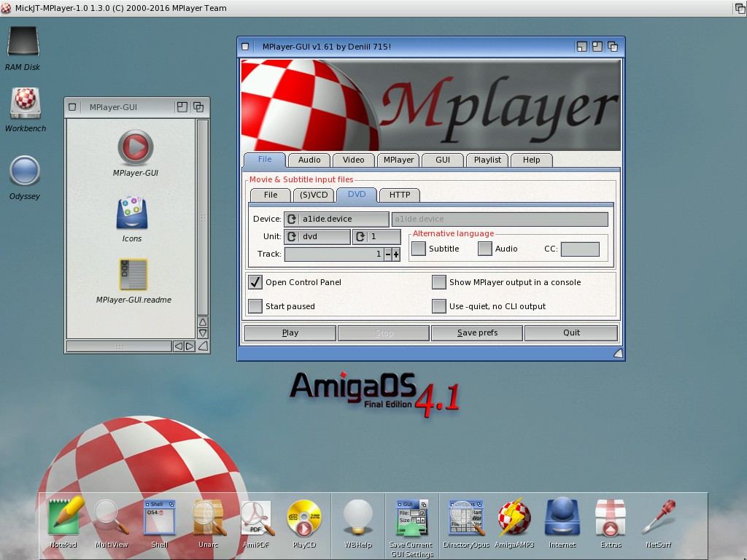Image resolution: width=747 pixels, height=560 pixels.
Task: Launch PlayCD from the dock
Action: [303, 518]
